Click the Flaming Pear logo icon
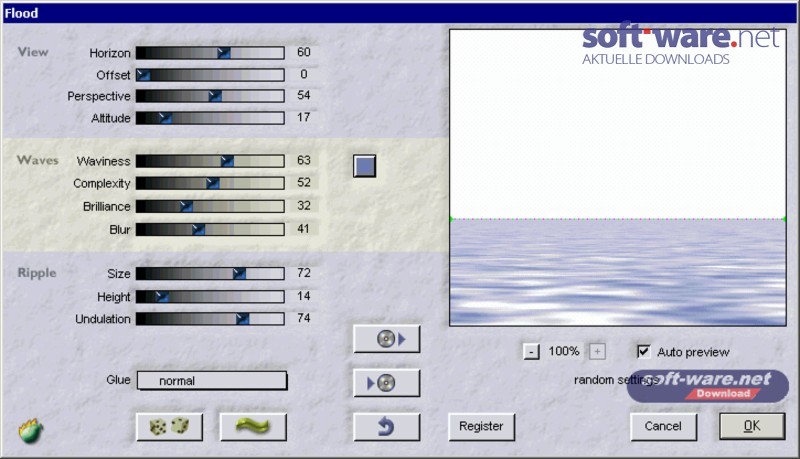The width and height of the screenshot is (800, 459). pos(31,431)
